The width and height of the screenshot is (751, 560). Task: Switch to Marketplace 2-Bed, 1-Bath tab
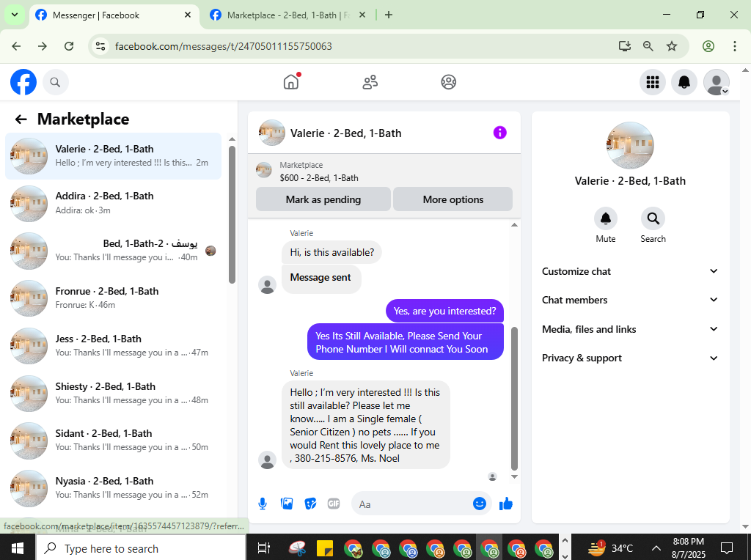click(x=287, y=15)
